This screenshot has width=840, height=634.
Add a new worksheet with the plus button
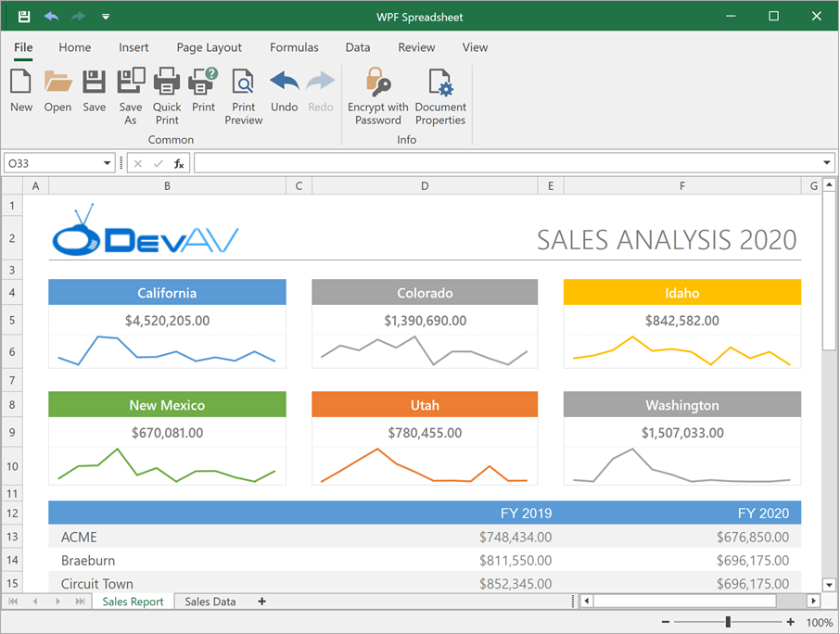tap(261, 601)
